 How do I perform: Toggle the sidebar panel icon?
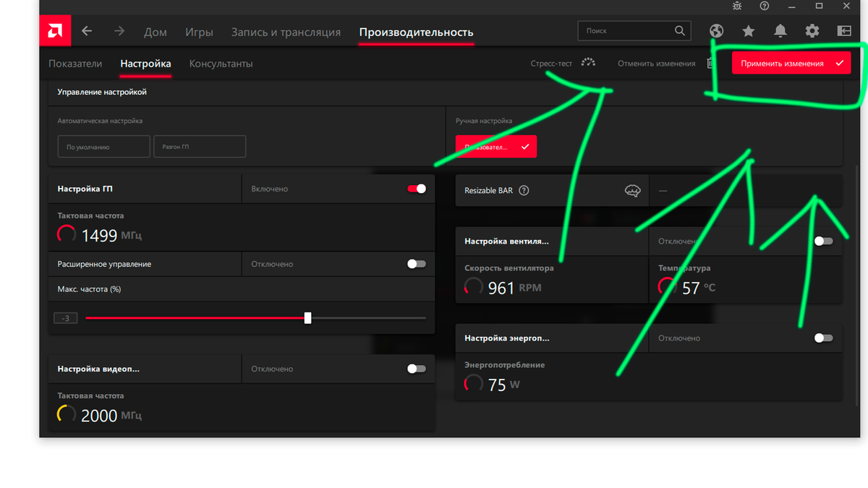pos(844,31)
